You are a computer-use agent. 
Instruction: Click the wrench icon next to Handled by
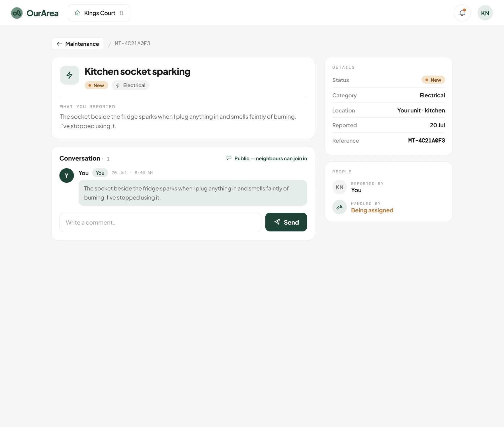339,207
